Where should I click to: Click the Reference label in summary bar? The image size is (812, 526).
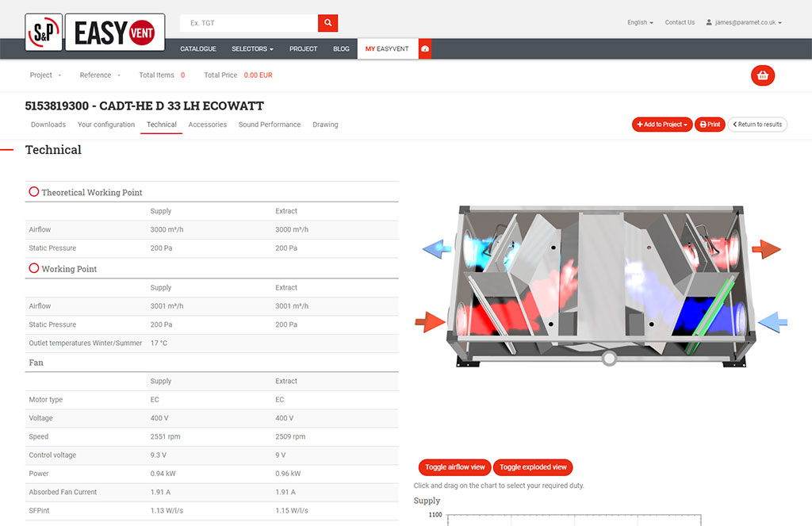[x=95, y=75]
